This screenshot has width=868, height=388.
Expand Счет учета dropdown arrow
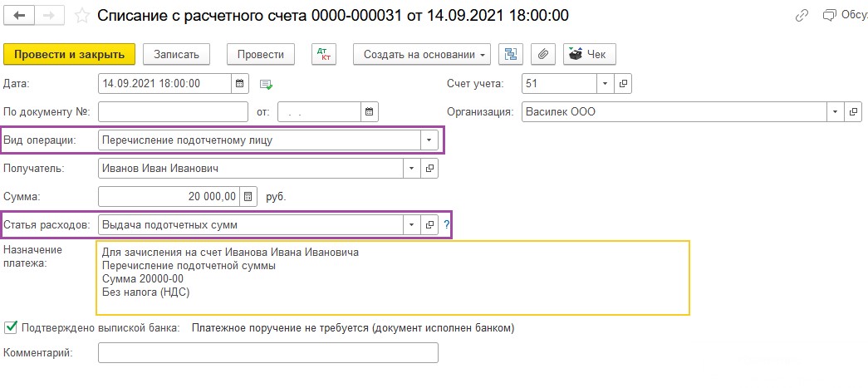[605, 84]
